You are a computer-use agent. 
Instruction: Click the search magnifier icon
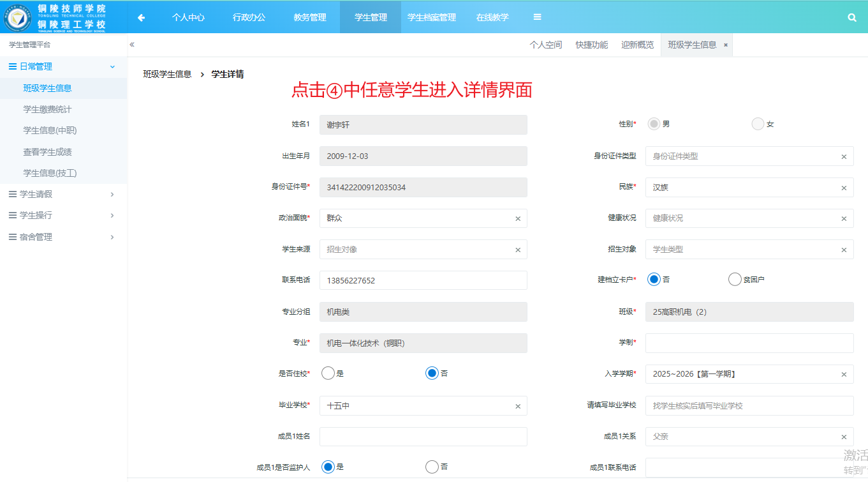pyautogui.click(x=852, y=18)
